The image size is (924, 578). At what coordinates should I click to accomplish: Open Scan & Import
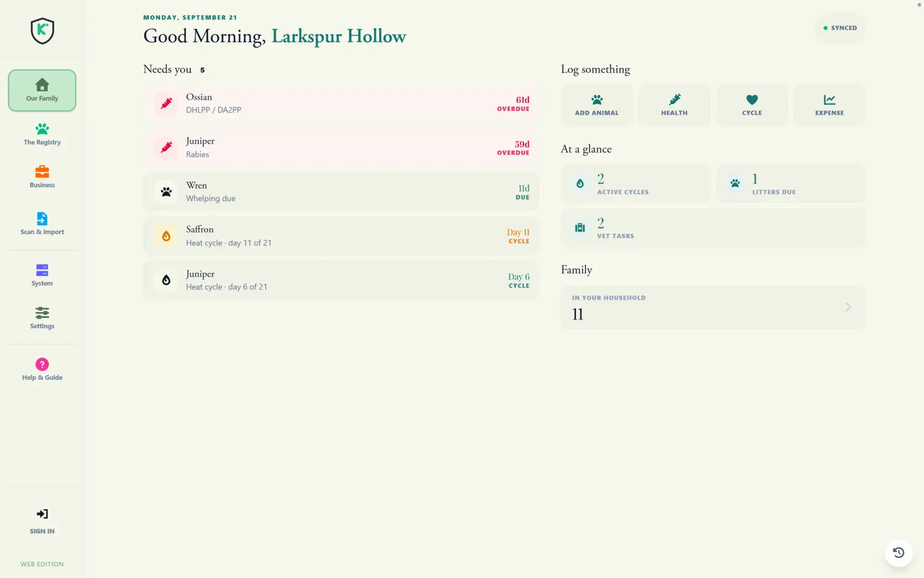[x=42, y=224]
